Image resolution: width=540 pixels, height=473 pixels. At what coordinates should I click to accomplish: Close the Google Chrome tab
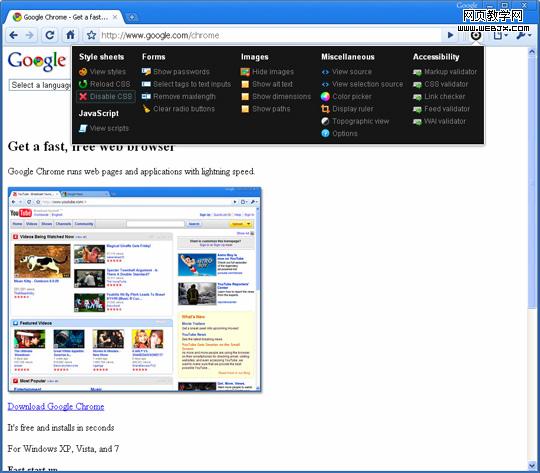tap(115, 17)
